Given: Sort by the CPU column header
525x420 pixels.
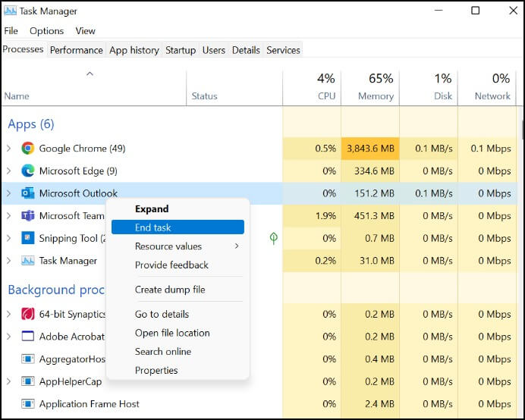Looking at the screenshot, I should click(312, 89).
